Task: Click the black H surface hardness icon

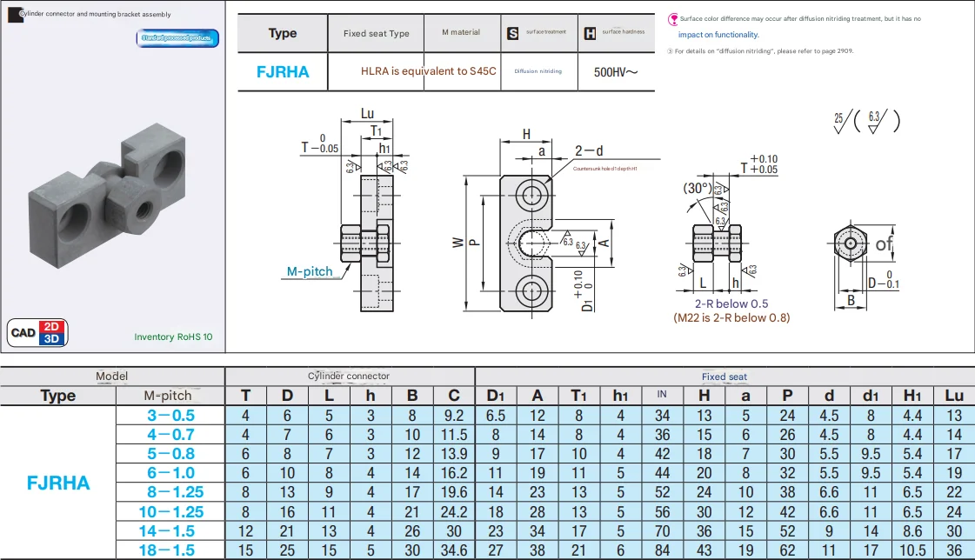Action: pyautogui.click(x=590, y=33)
